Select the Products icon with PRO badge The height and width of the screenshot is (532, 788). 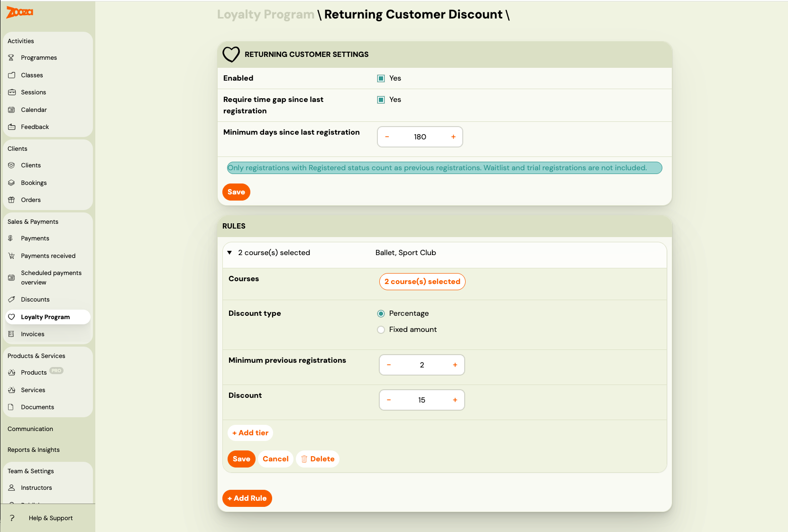coord(11,372)
